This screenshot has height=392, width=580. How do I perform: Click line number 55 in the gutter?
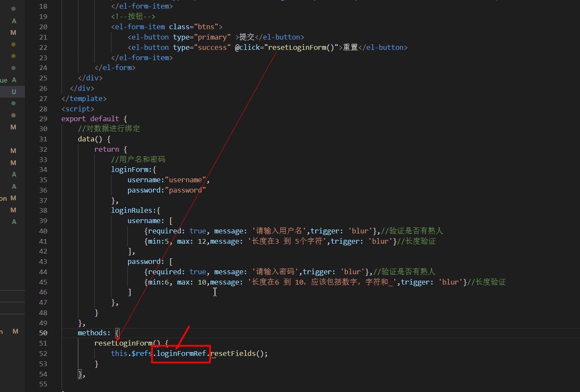43,384
